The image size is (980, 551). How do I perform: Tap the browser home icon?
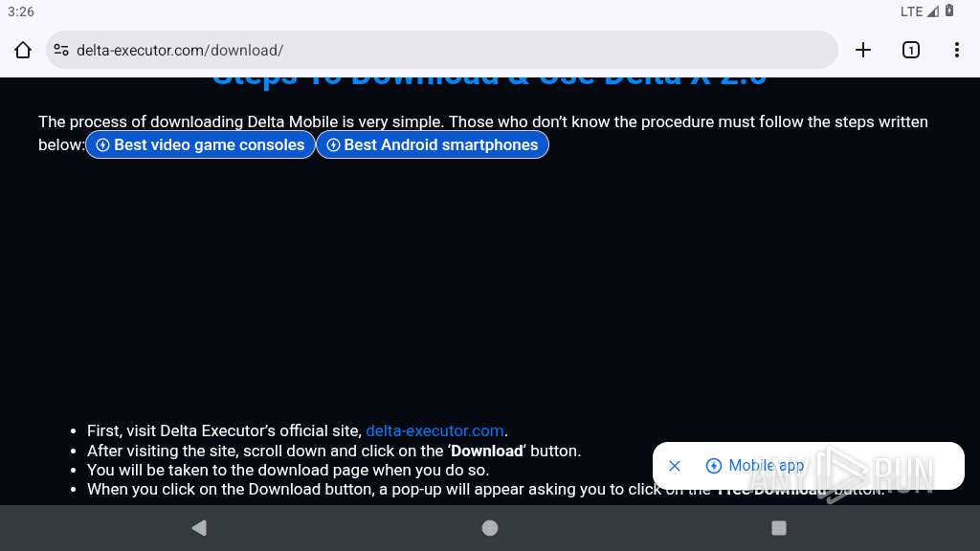[23, 50]
